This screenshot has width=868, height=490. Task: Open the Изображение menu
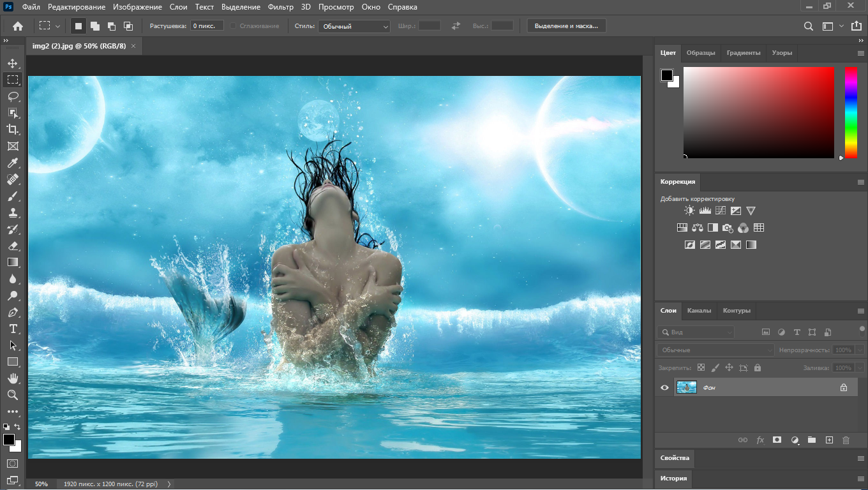(x=138, y=7)
